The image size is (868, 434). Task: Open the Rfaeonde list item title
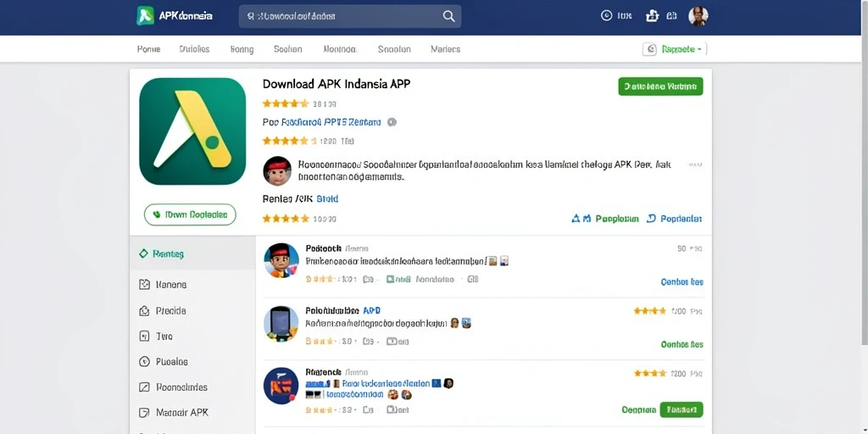point(323,373)
